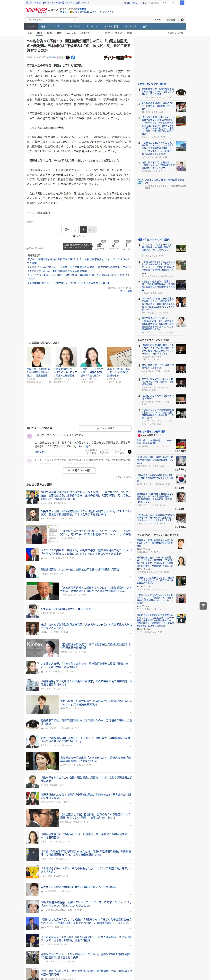Open 参院選投票先 時事通信4月調査 article
This screenshot has width=210, height=980.
click(x=80, y=570)
